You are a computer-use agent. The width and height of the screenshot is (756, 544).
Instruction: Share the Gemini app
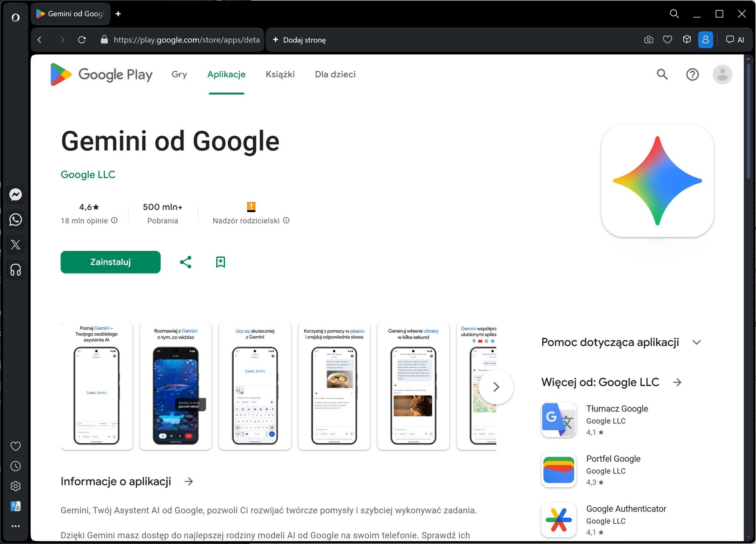(186, 262)
